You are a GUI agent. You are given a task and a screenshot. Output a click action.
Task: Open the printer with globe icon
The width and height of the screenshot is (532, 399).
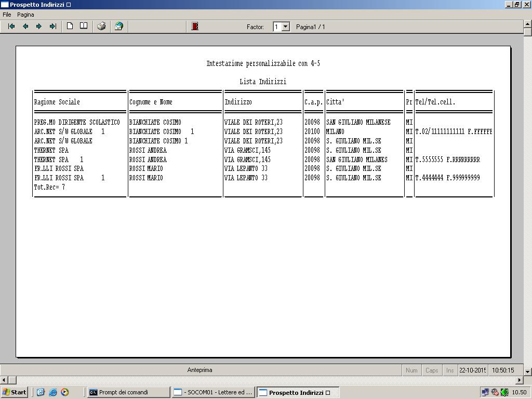119,26
